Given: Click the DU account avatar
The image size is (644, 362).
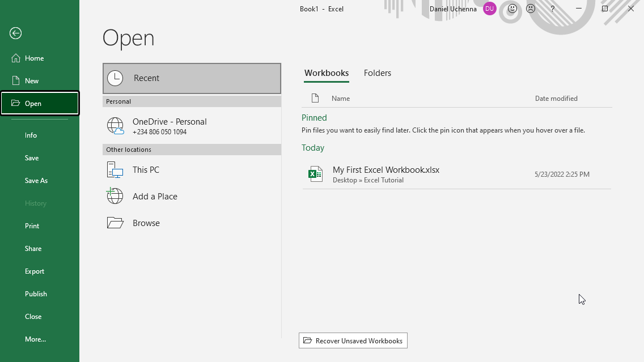Looking at the screenshot, I should (x=489, y=8).
